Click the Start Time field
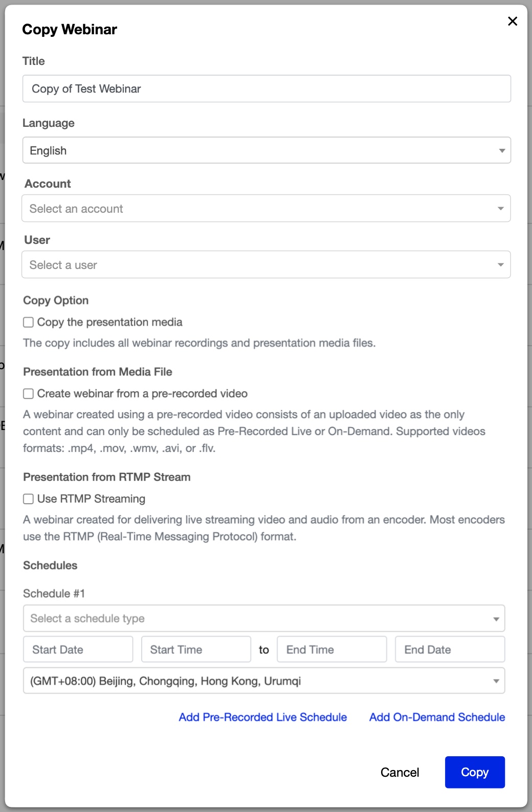 click(x=196, y=649)
